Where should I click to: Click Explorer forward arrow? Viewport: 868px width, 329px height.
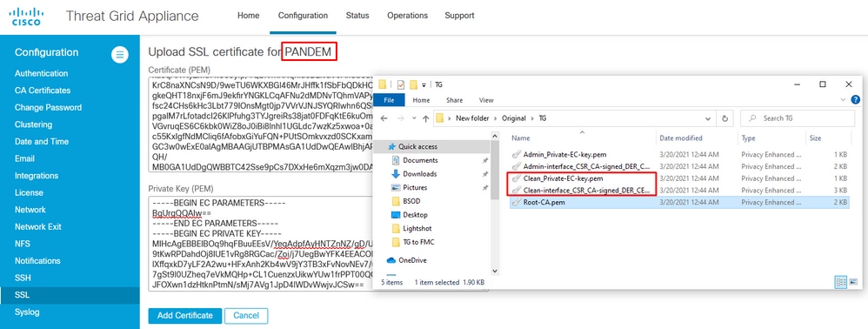[400, 118]
